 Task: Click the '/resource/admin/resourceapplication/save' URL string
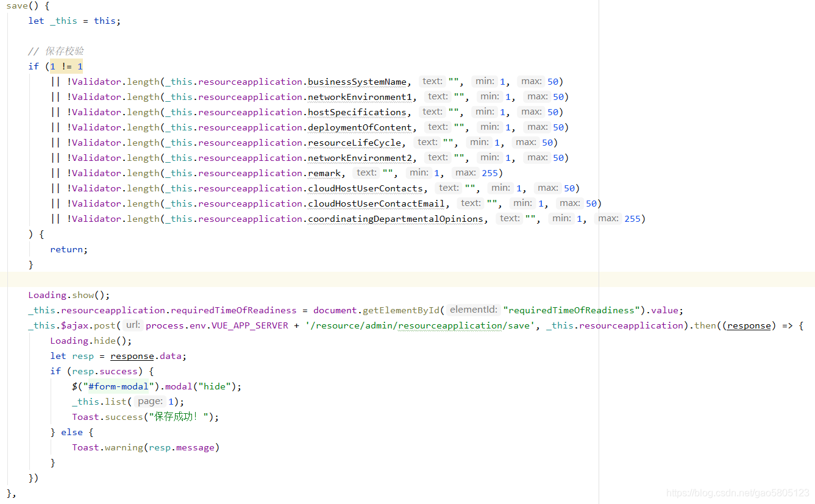pyautogui.click(x=420, y=325)
